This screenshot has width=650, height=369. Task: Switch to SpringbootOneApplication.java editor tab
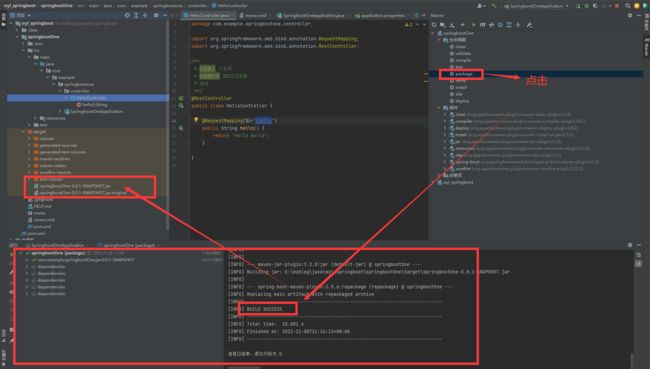click(313, 15)
